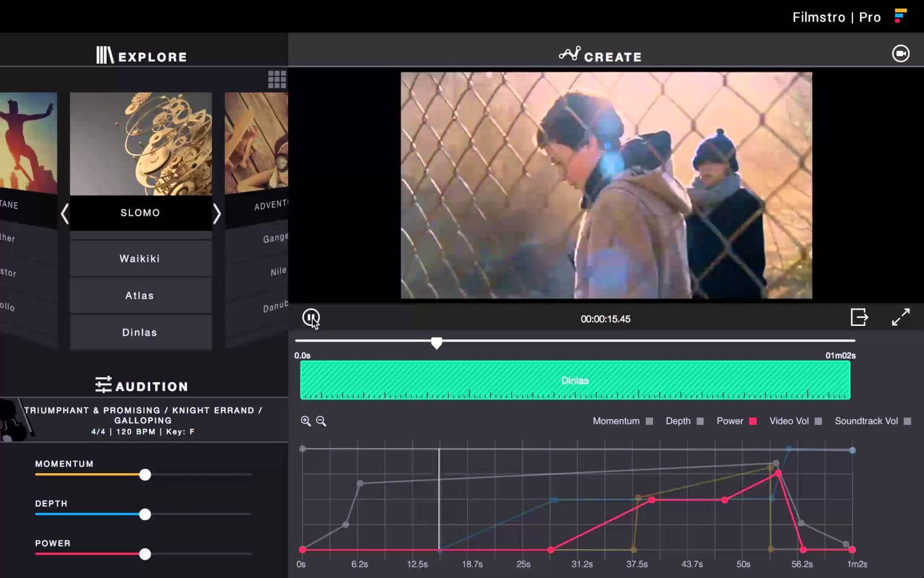
Task: Select the SLOMO collection title
Action: (141, 212)
